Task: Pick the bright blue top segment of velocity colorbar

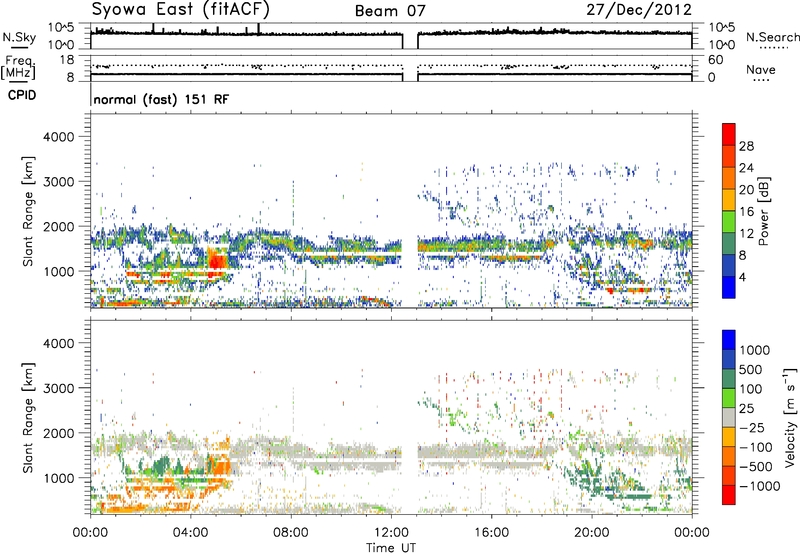Action: pyautogui.click(x=729, y=340)
